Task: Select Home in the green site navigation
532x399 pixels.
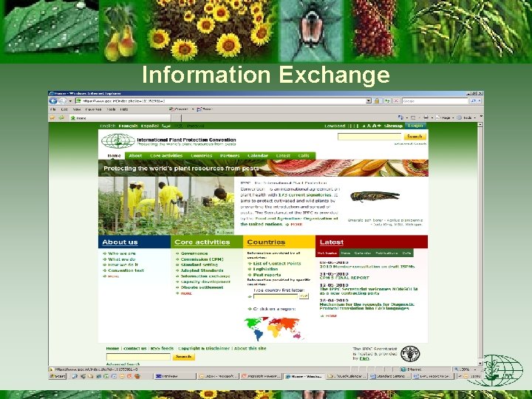Action: [x=114, y=156]
